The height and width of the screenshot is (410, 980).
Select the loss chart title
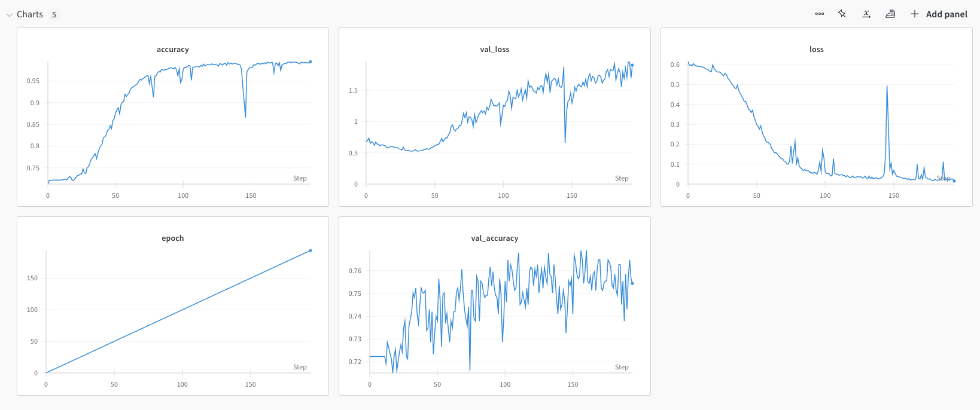tap(817, 50)
